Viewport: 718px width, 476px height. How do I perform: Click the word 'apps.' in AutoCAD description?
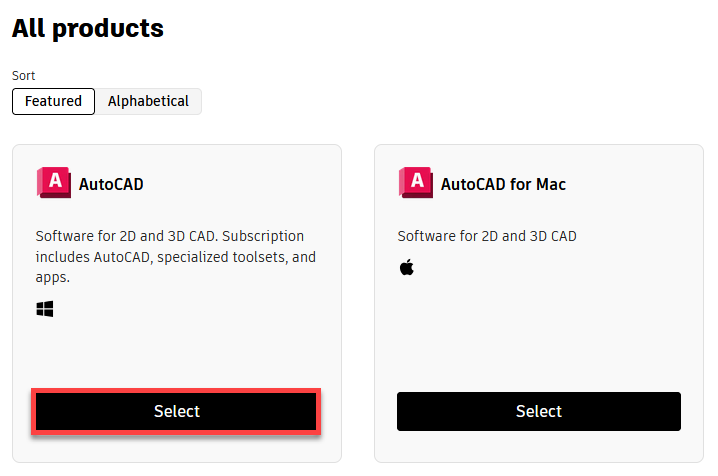(x=53, y=277)
